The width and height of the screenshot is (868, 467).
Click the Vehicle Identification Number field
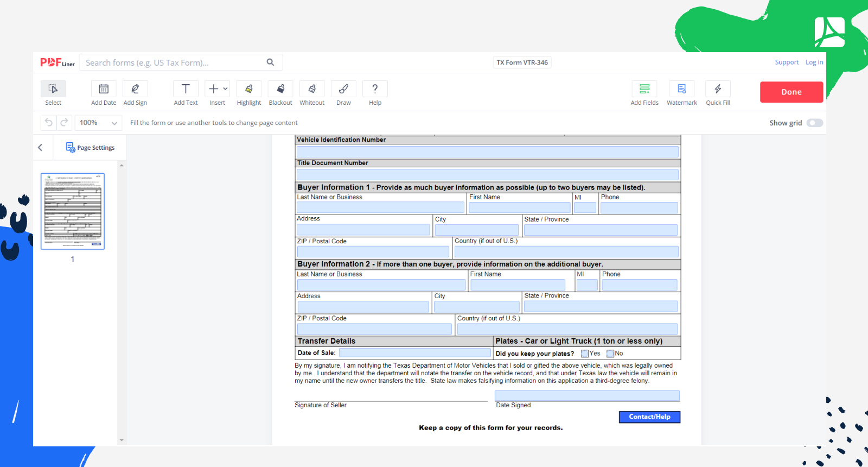487,152
